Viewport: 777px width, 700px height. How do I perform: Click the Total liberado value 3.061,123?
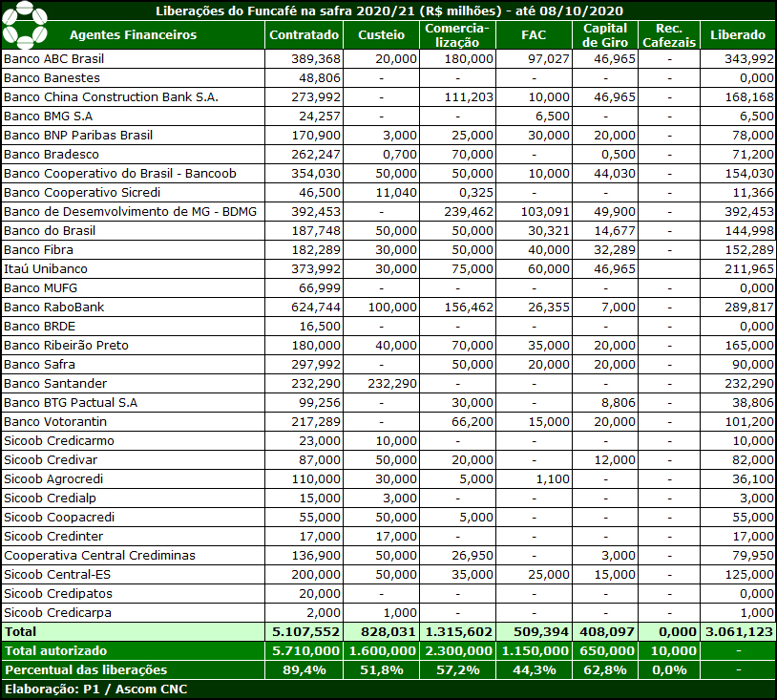click(738, 632)
